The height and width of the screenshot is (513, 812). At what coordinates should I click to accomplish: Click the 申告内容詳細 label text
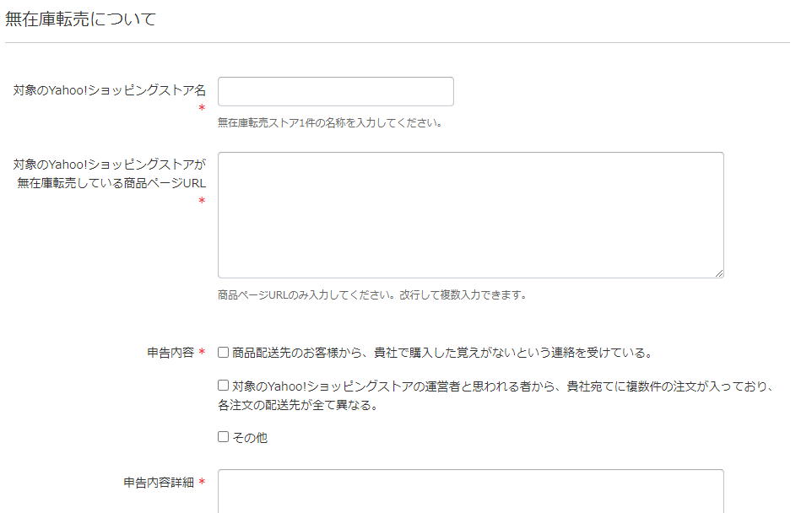click(x=159, y=483)
